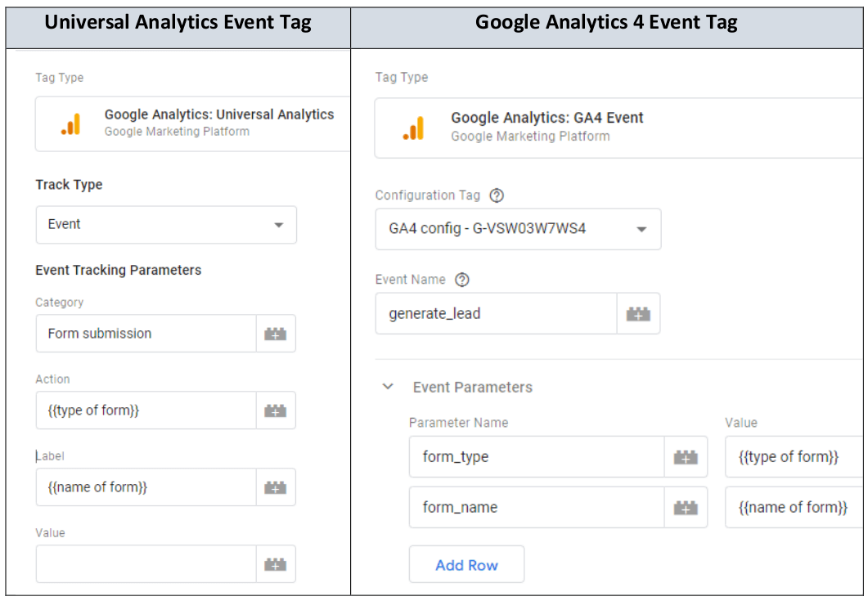Click variable picker icon beside Action field
Screen dimensions: 868x601
click(275, 410)
